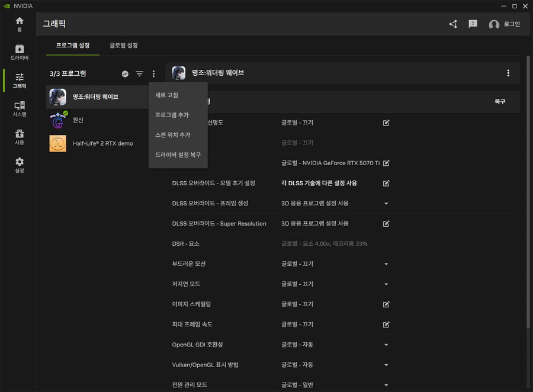
Task: Edit DLSS 오버라이드 - 모델 초기 설정
Action: 386,183
